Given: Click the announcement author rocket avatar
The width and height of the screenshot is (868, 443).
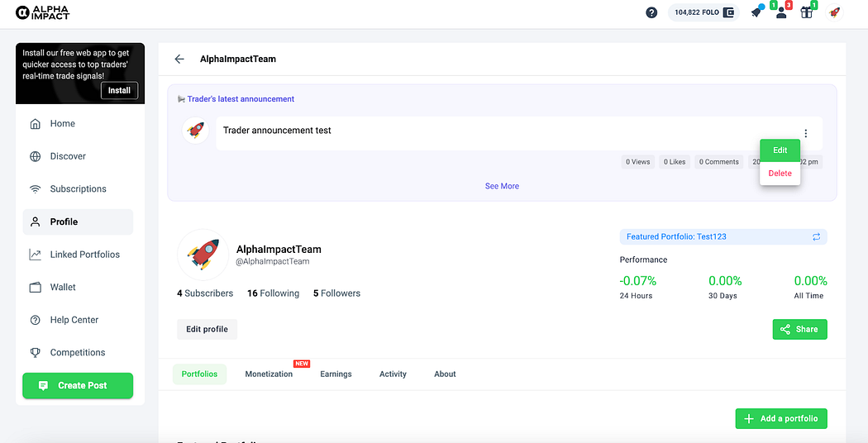Looking at the screenshot, I should tap(195, 131).
